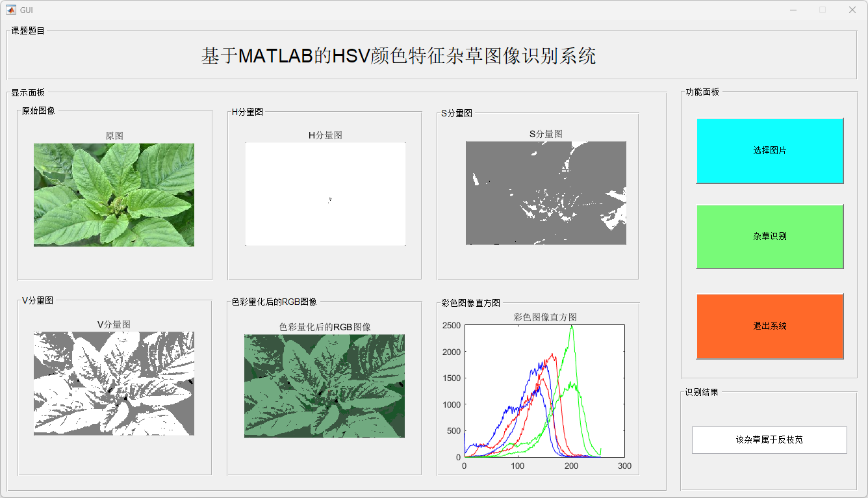This screenshot has width=868, height=498.
Task: Click the 识别结果 panel label
Action: (702, 393)
